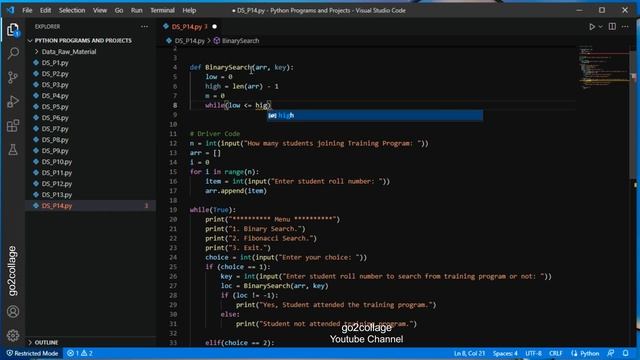Open DS_P8.py in explorer

[x=55, y=140]
